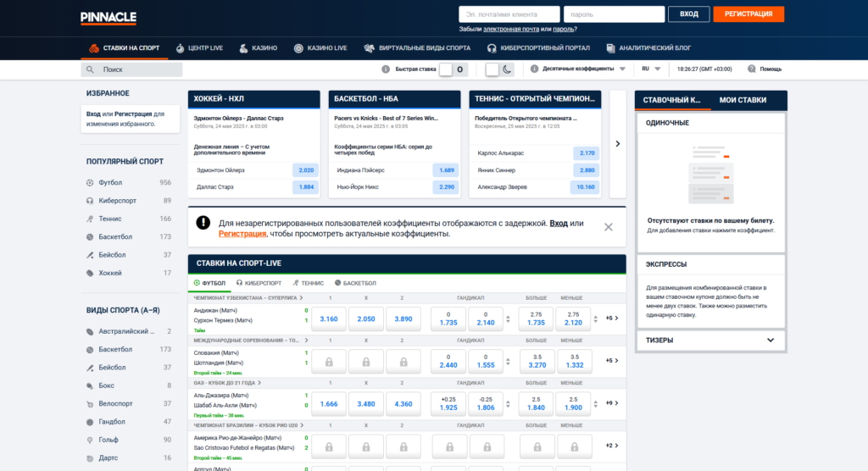This screenshot has height=471, width=868.
Task: Click the analytics blog document icon
Action: [610, 48]
